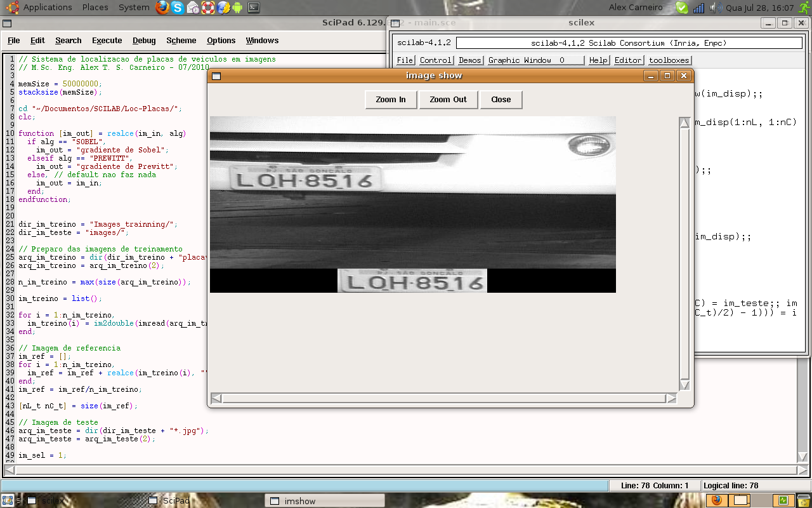Launch Firefox from the top panel
812x508 pixels.
tap(162, 8)
